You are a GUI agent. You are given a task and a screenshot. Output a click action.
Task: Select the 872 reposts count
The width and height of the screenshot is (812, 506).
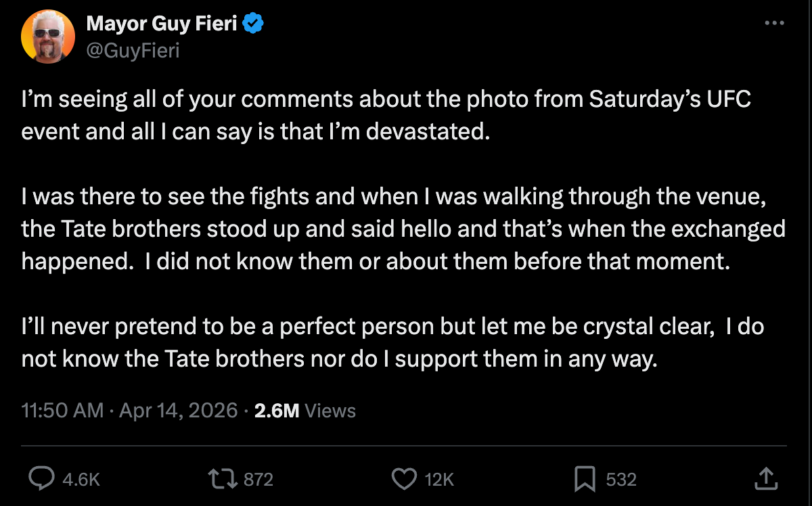[258, 480]
